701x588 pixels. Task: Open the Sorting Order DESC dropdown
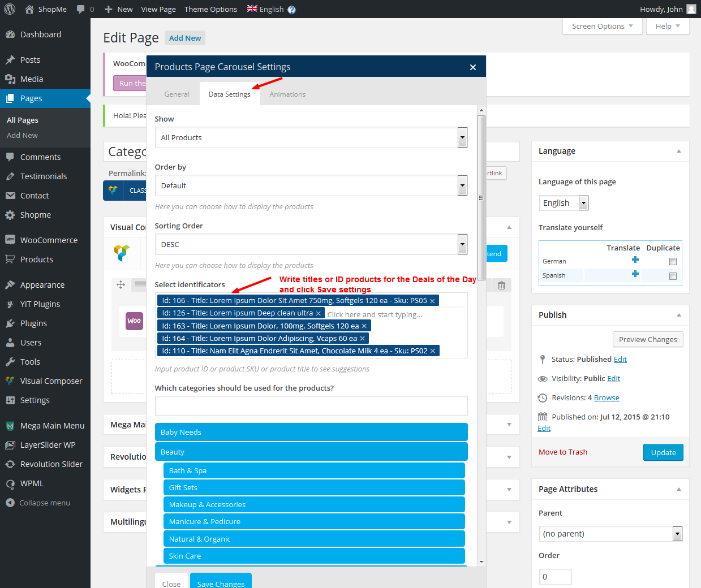(311, 244)
